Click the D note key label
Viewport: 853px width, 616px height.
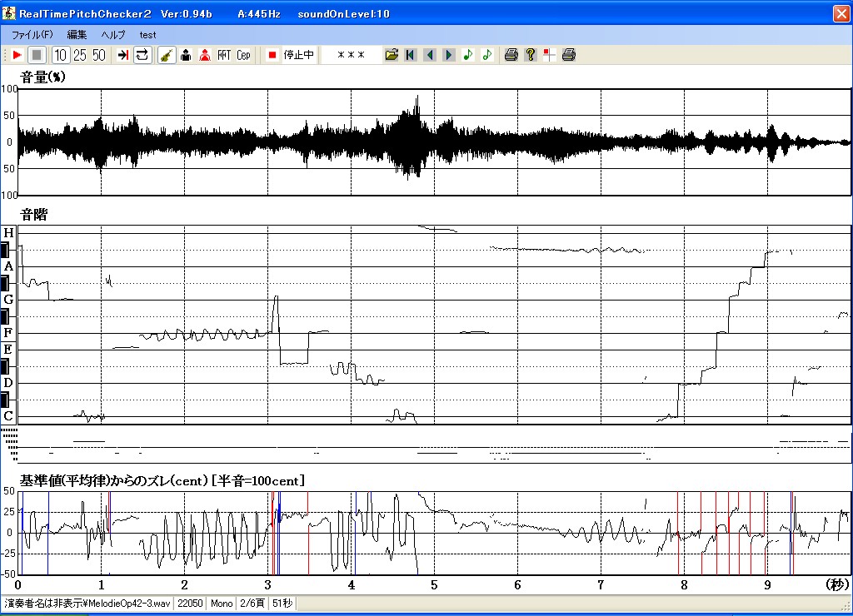pos(8,382)
